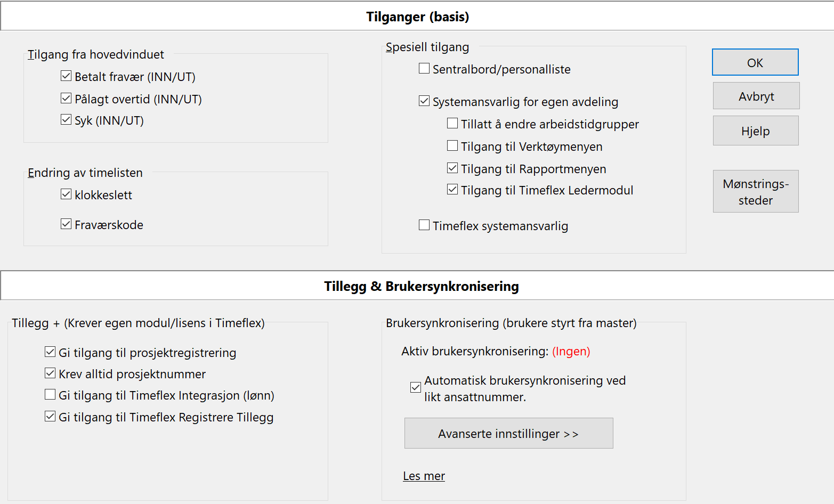Screen dimensions: 834x504
Task: Uncheck Systemansvarlig for egen avdeling
Action: point(424,101)
